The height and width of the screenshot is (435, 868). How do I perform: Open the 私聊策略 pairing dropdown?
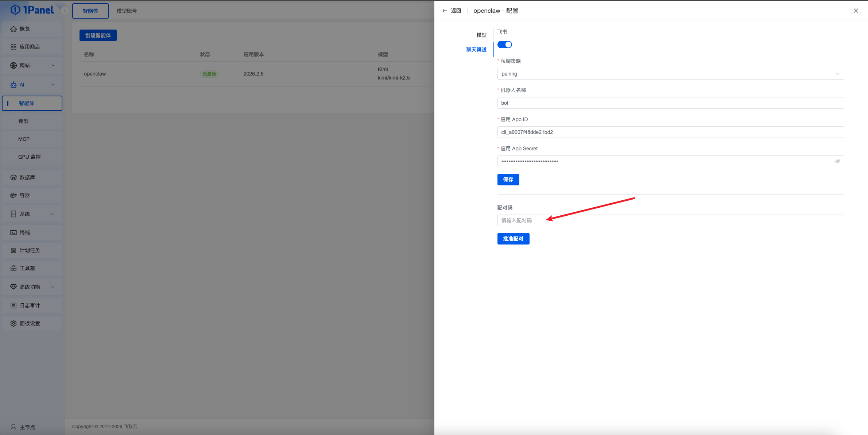click(x=670, y=74)
